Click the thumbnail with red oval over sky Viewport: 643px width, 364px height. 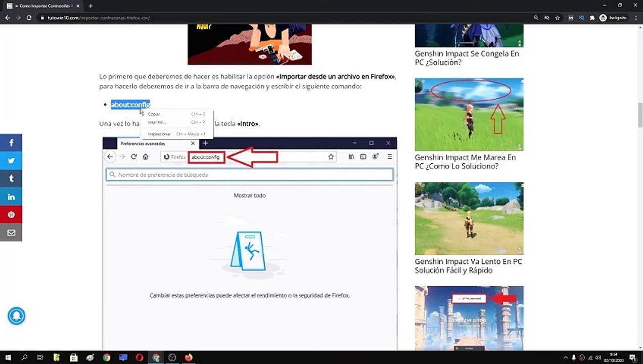tap(469, 114)
